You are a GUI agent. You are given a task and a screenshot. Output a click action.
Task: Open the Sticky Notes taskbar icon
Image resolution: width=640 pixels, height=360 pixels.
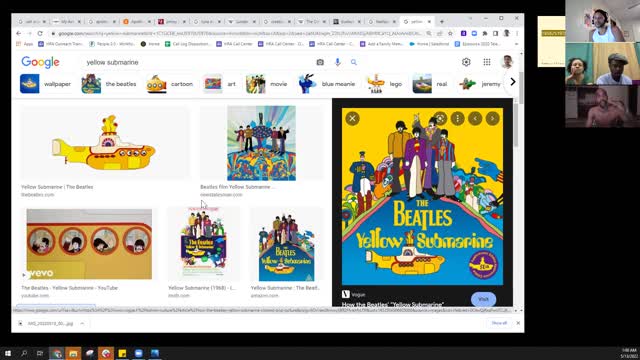122,353
